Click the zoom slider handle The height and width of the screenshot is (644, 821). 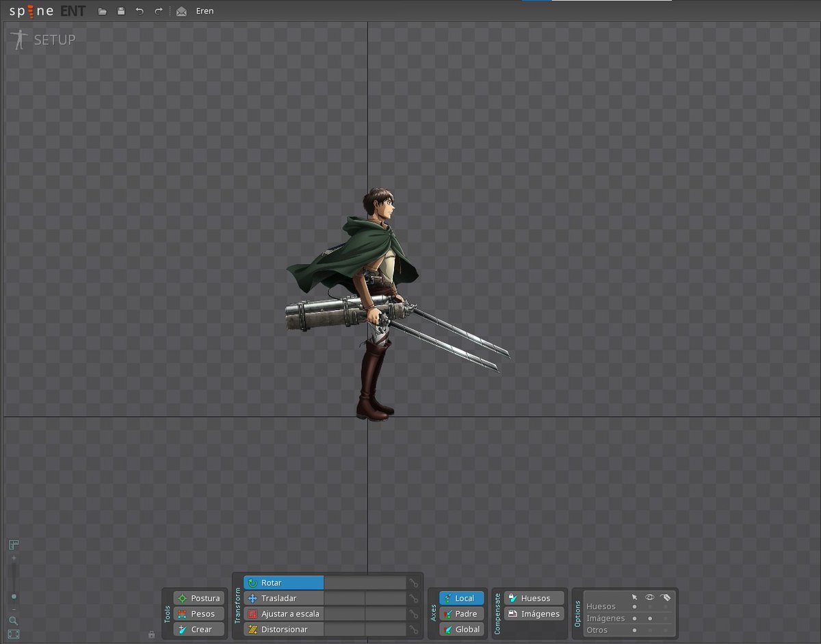tap(14, 596)
